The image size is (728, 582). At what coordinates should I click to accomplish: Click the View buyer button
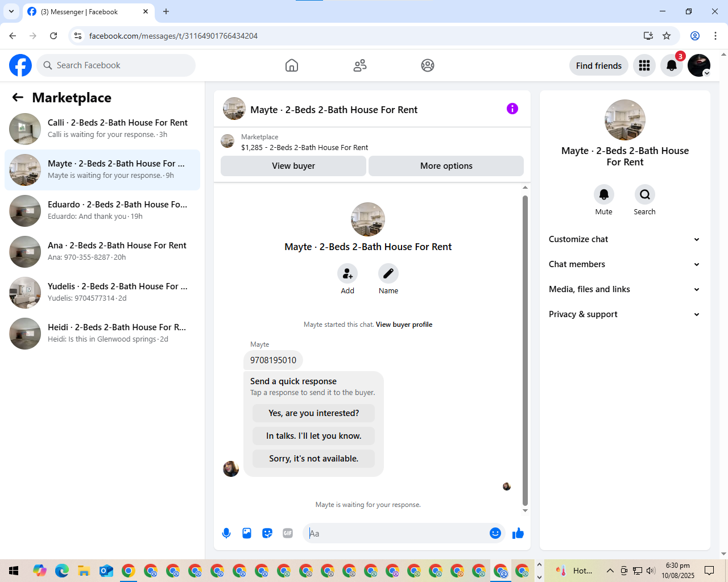point(293,166)
